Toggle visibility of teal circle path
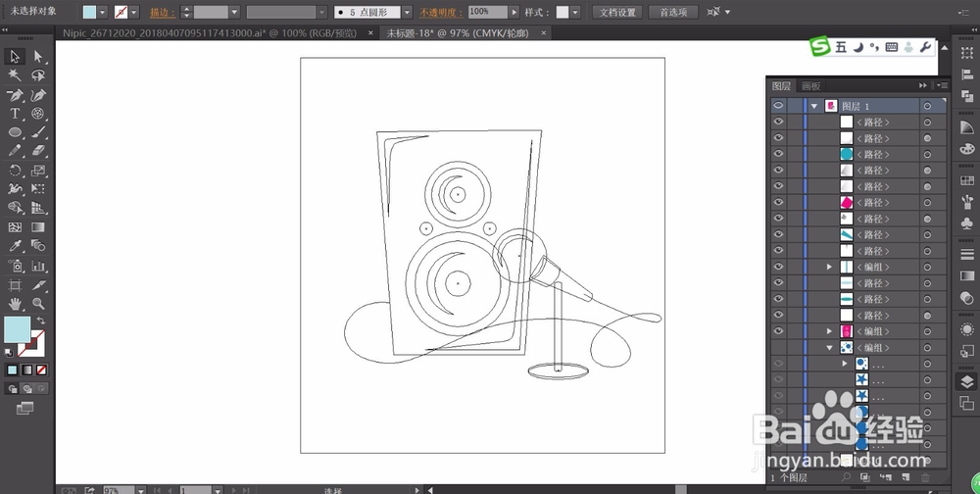The height and width of the screenshot is (494, 980). [x=778, y=154]
